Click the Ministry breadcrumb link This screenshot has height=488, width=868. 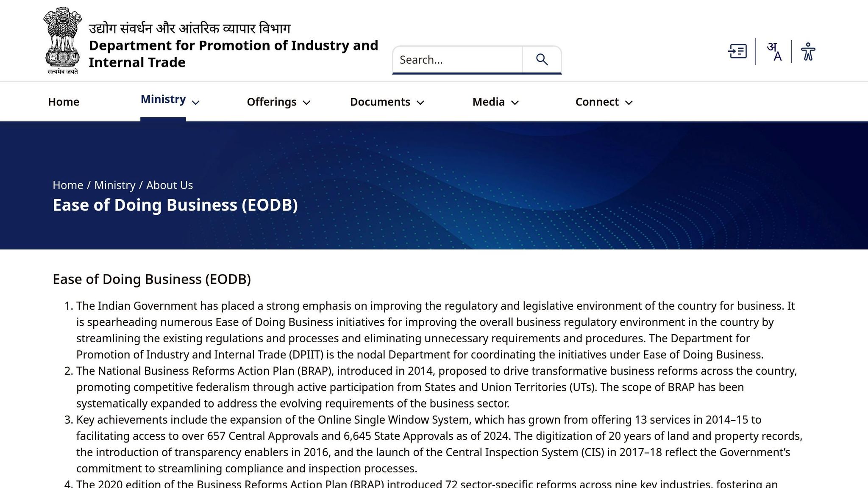pos(115,185)
